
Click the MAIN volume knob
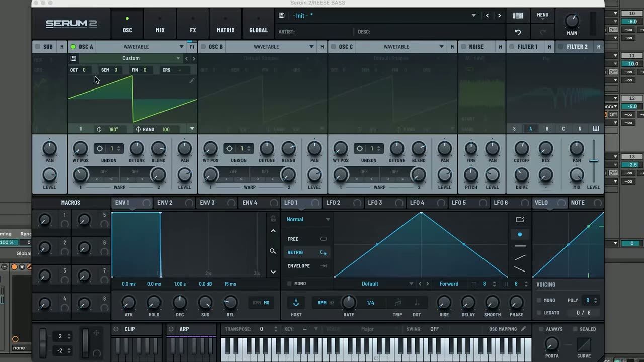tap(572, 21)
